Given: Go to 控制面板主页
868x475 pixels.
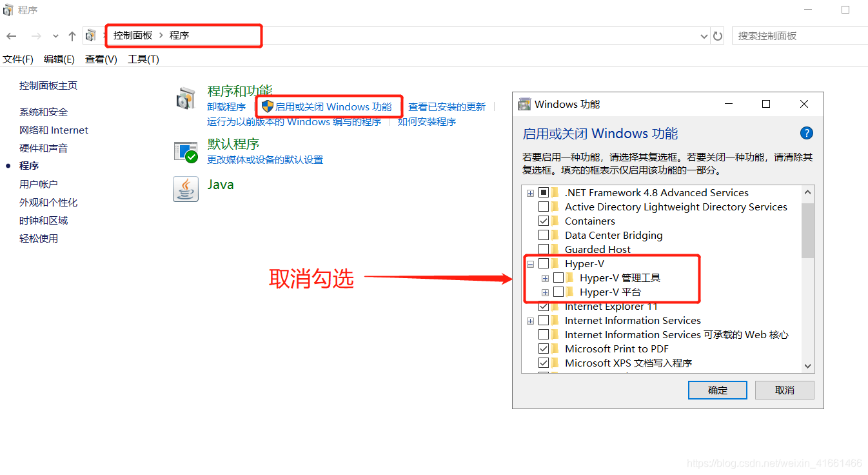Looking at the screenshot, I should pyautogui.click(x=48, y=86).
